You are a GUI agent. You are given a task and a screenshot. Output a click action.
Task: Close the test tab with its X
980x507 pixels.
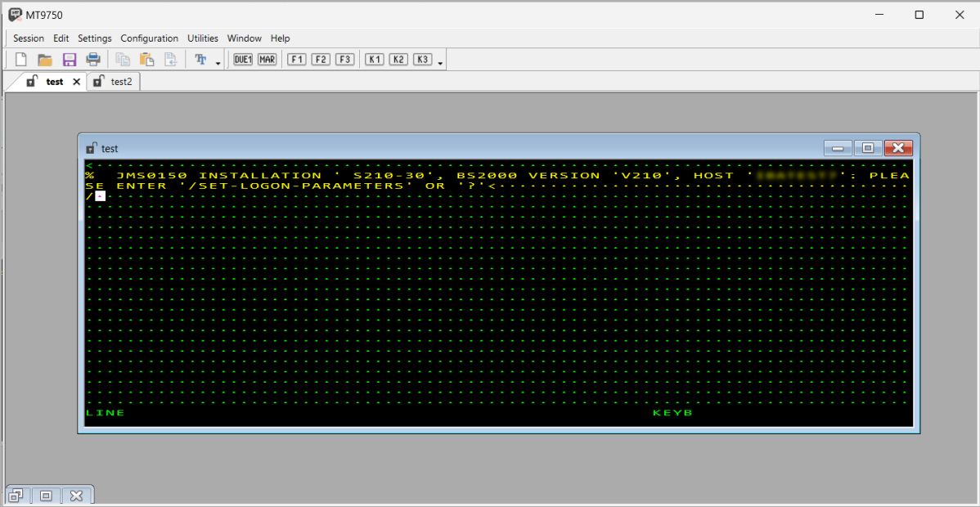(76, 82)
